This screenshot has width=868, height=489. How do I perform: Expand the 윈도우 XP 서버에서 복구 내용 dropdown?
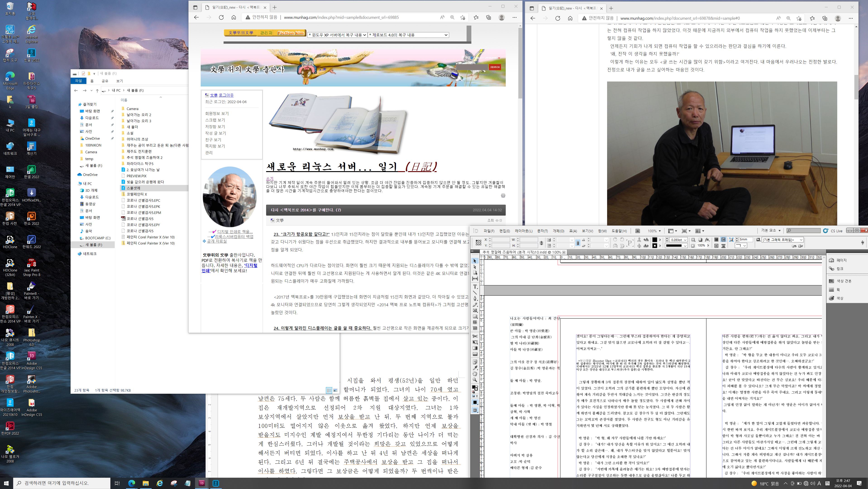coord(337,35)
